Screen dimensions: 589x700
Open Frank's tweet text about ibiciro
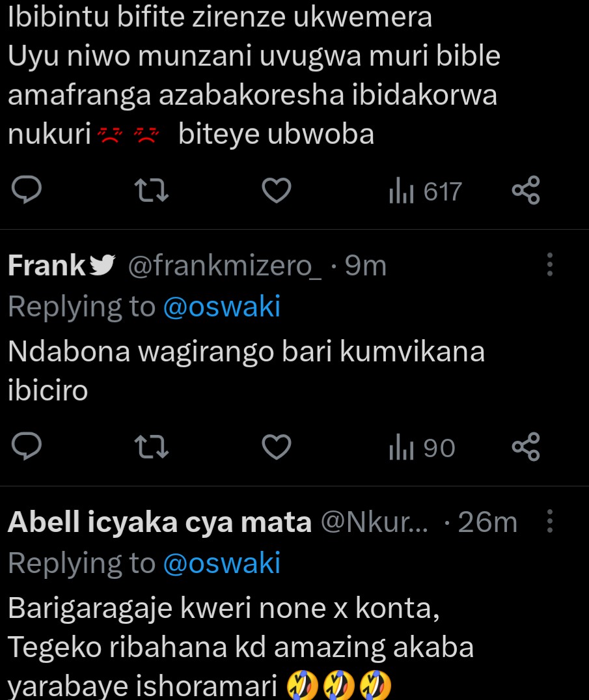pos(246,370)
